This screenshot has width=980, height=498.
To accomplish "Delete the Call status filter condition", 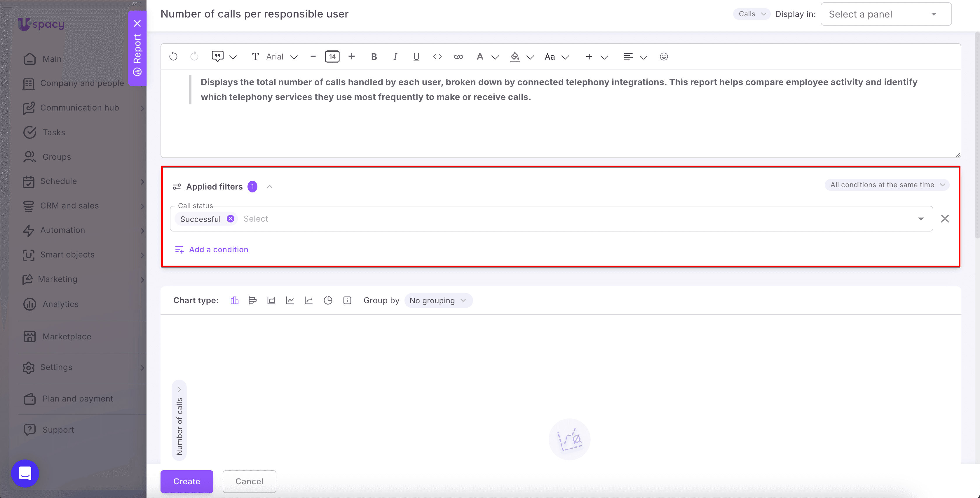I will tap(945, 219).
